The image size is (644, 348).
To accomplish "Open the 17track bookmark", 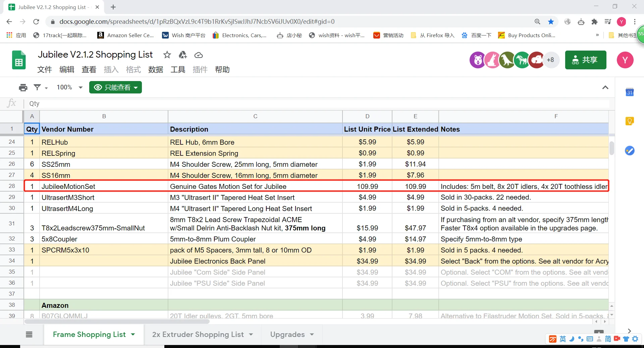I will tap(60, 35).
